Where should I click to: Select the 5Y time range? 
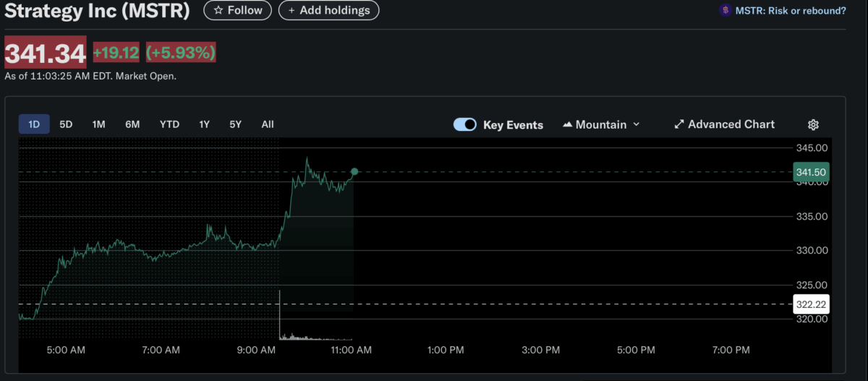[x=236, y=124]
